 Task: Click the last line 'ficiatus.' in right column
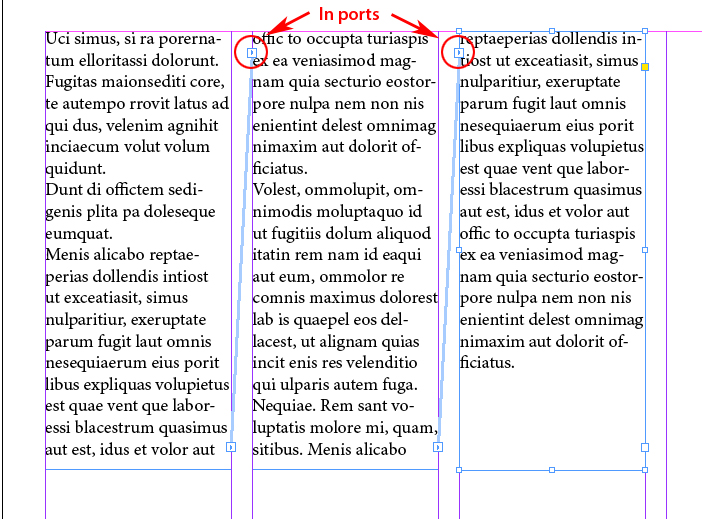point(487,363)
